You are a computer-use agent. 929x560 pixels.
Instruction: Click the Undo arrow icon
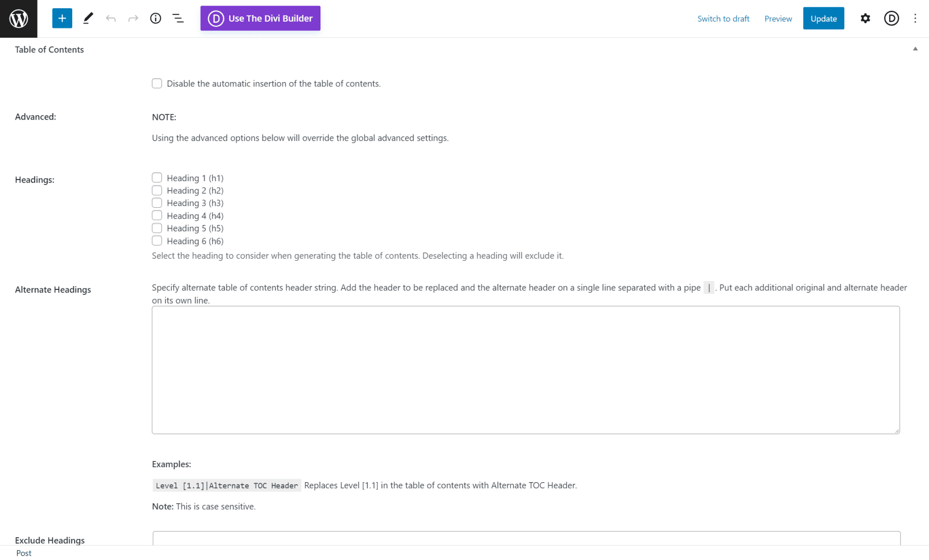[x=110, y=18]
